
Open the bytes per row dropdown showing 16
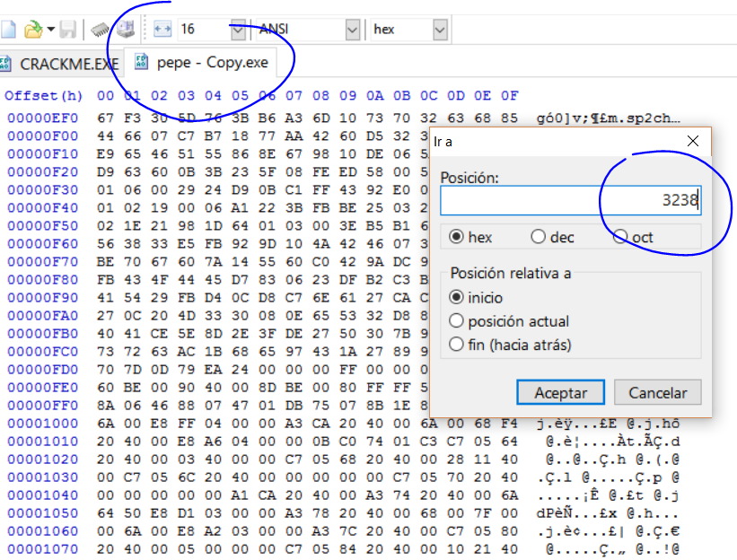(238, 30)
